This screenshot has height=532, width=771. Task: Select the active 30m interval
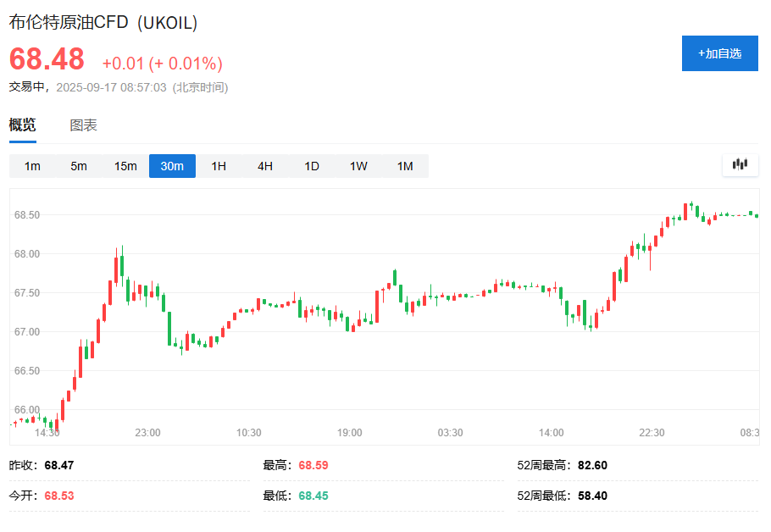pyautogui.click(x=172, y=166)
